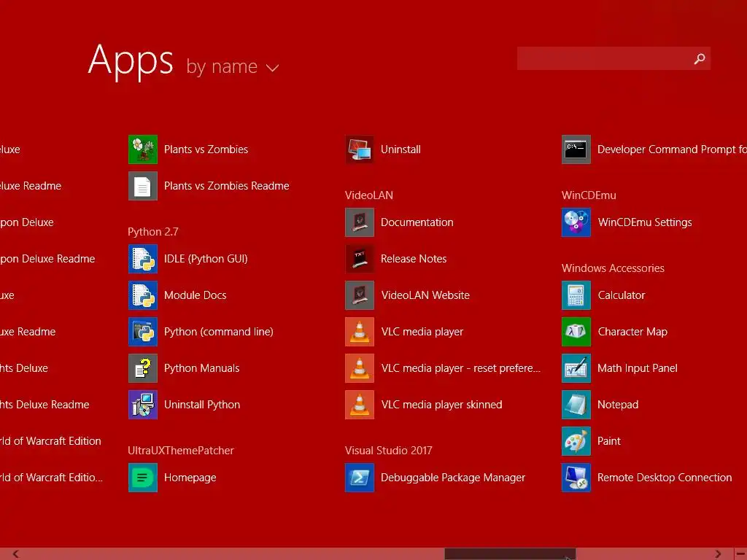Click the zoom-out minus button at corner
747x560 pixels.
(740, 554)
